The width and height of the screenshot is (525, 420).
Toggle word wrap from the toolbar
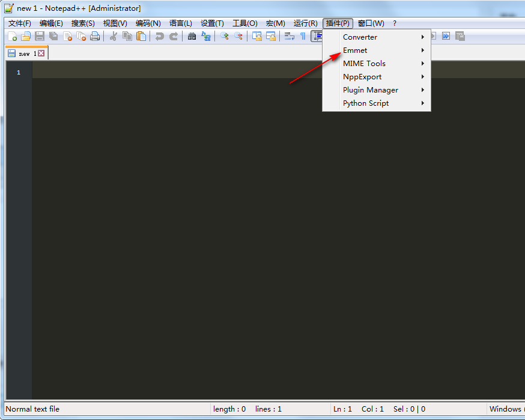pyautogui.click(x=290, y=36)
